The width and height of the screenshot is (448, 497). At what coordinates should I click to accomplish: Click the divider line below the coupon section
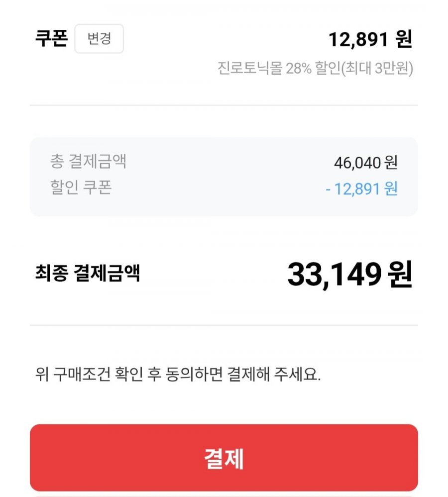coord(224,105)
